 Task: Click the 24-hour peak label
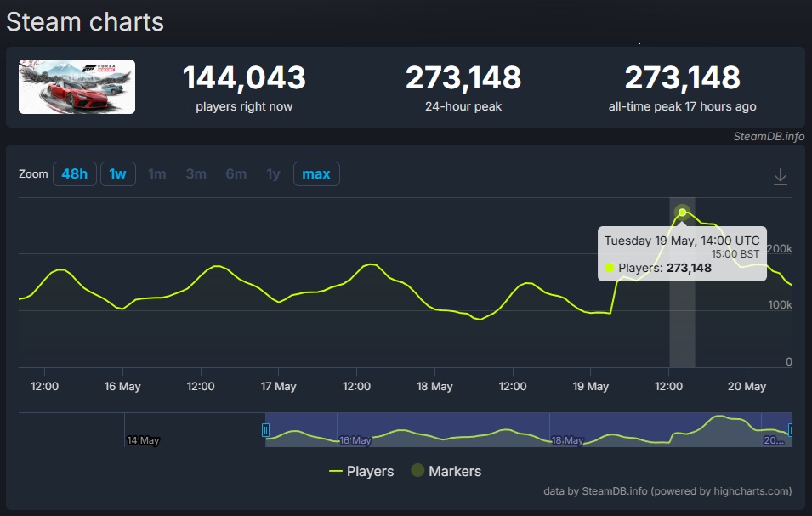(463, 106)
